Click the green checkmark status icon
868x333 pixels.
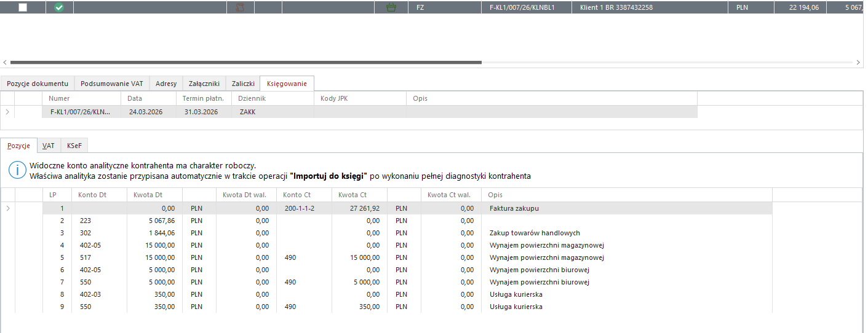click(x=59, y=7)
